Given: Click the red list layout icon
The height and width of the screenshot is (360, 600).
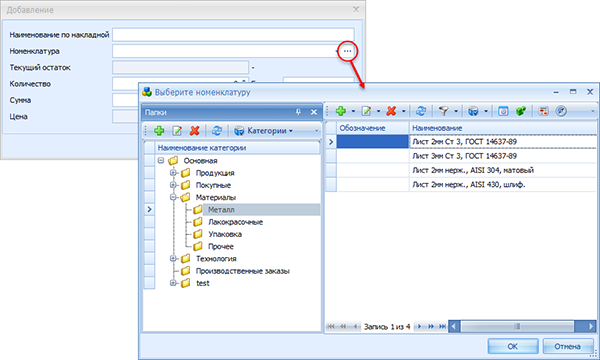Looking at the screenshot, I should (x=543, y=111).
